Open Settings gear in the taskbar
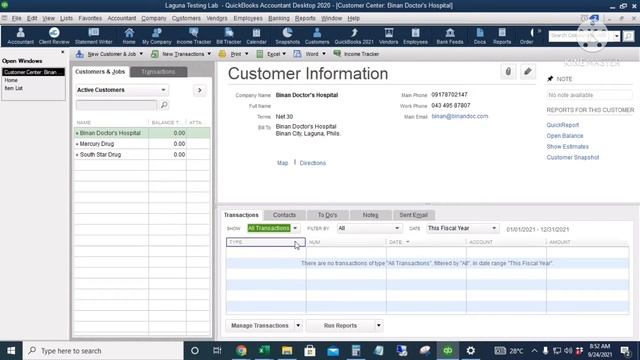 471,351
